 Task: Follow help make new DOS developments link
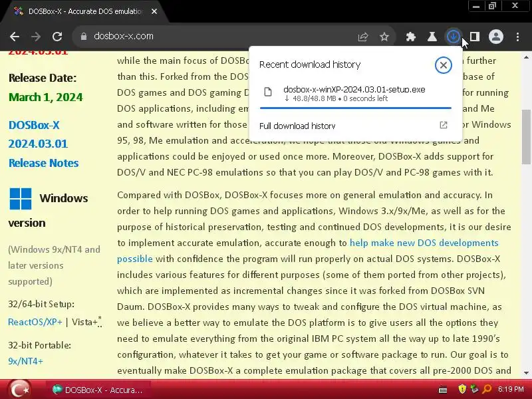click(424, 243)
